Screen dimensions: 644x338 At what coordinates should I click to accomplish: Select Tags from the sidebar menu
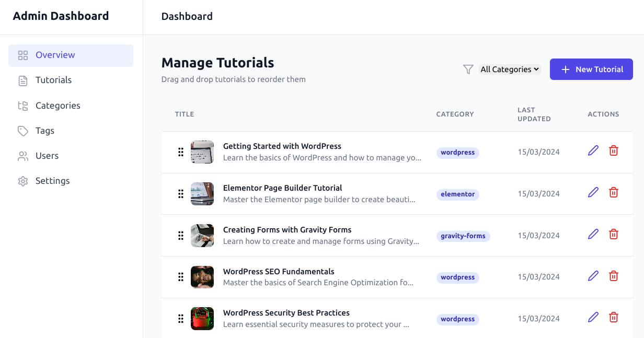coord(45,131)
